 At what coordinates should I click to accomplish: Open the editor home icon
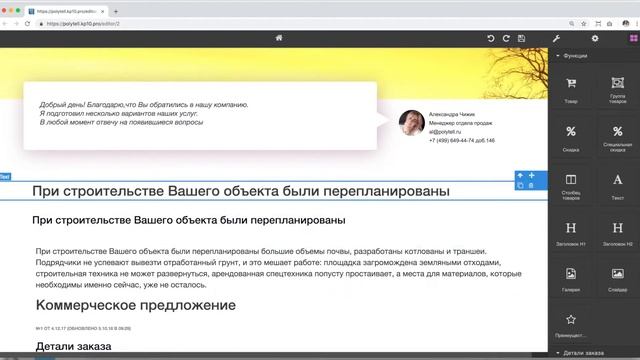tap(279, 38)
